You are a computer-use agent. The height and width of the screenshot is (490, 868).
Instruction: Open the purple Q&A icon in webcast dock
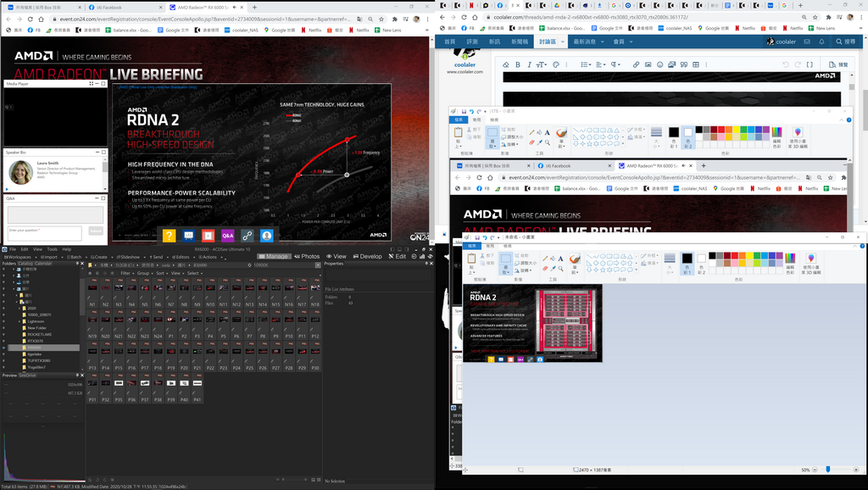(227, 236)
